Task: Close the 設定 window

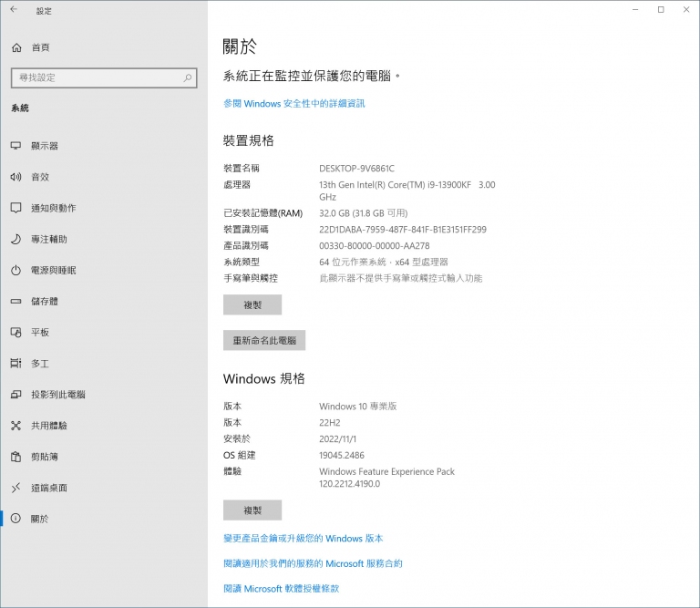Action: point(686,9)
